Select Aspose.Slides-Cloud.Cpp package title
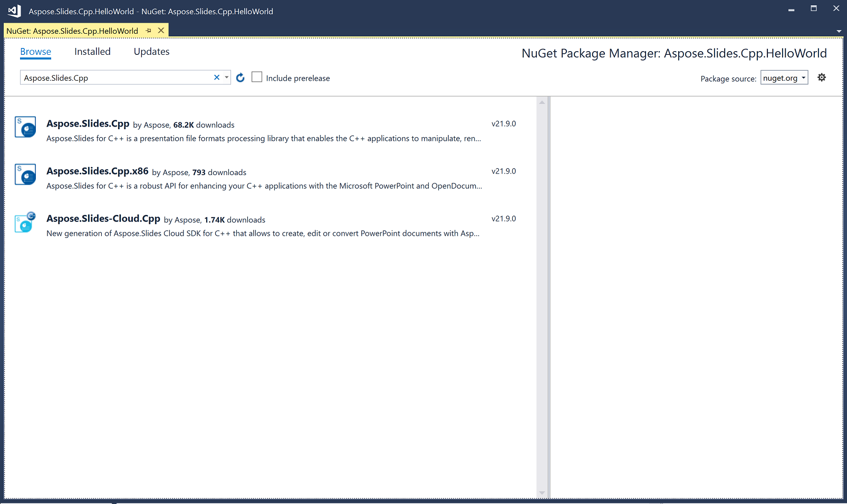The height and width of the screenshot is (504, 847). click(x=103, y=218)
